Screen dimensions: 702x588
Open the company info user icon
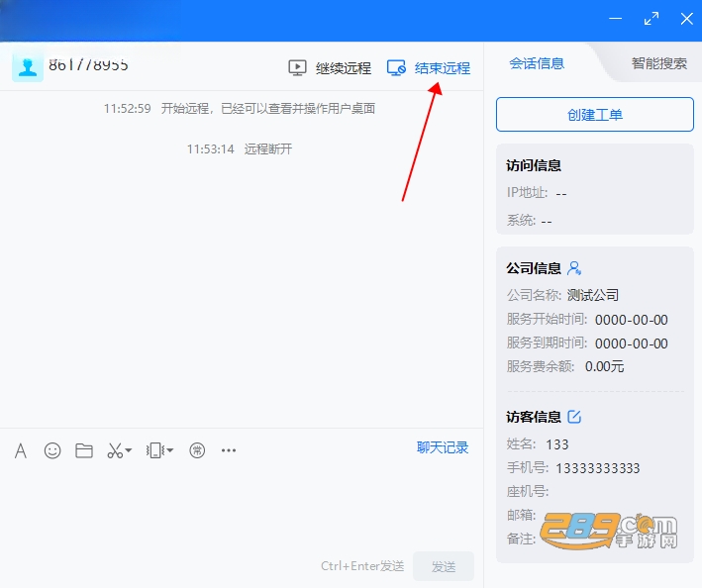point(574,268)
